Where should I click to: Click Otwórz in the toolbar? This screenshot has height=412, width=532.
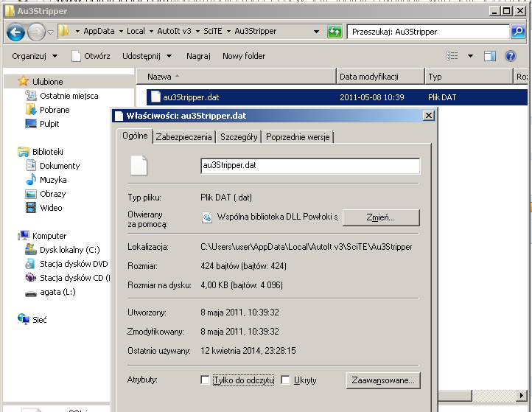coord(91,56)
